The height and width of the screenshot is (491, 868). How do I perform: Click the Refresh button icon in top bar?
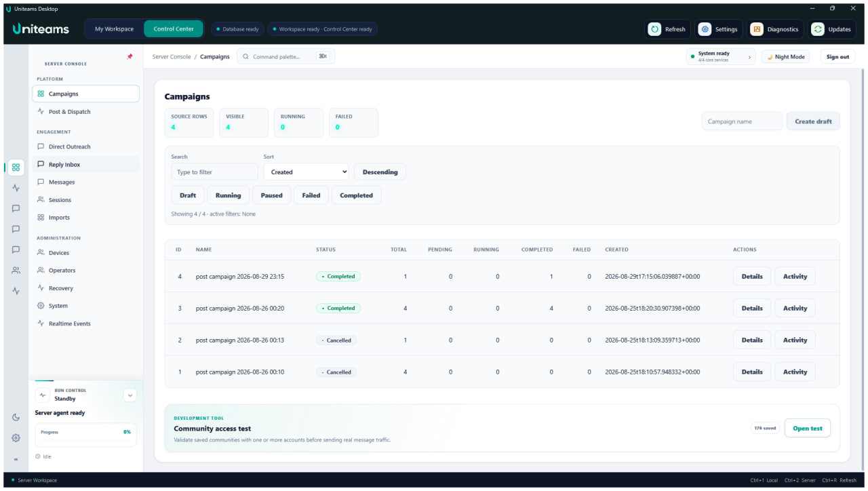pos(654,29)
